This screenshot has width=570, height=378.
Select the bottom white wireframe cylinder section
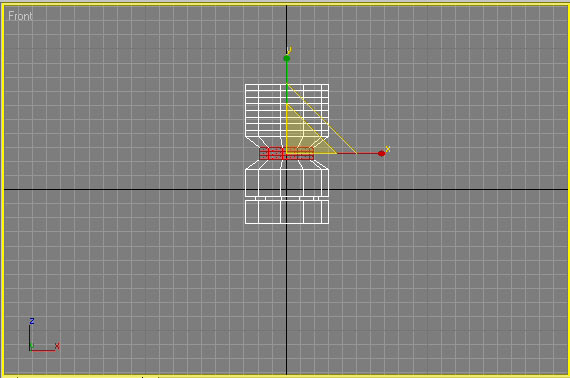[287, 212]
